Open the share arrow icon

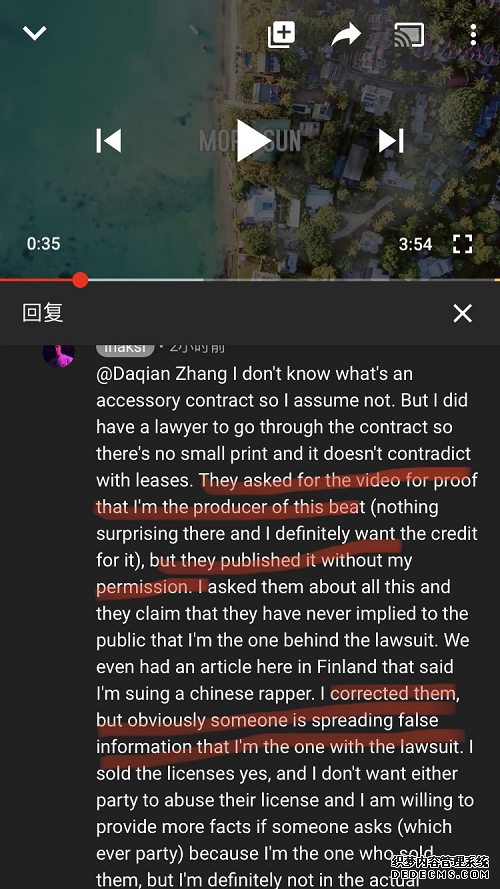click(346, 34)
